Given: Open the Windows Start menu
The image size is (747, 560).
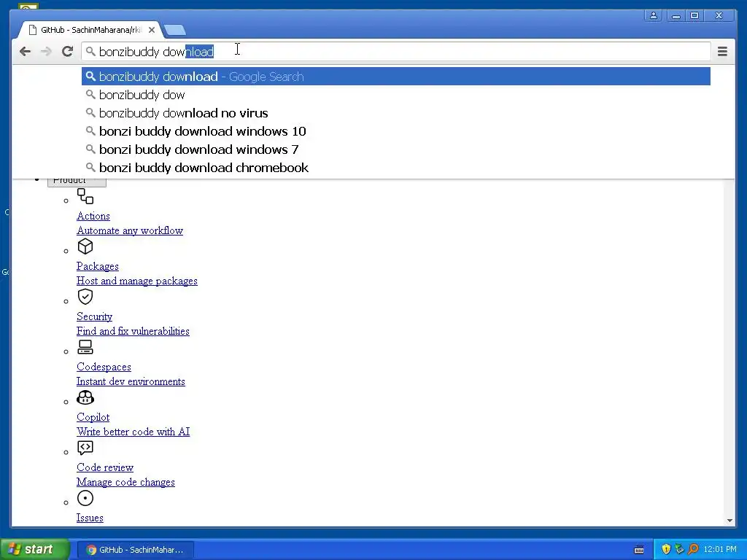Looking at the screenshot, I should (x=35, y=549).
